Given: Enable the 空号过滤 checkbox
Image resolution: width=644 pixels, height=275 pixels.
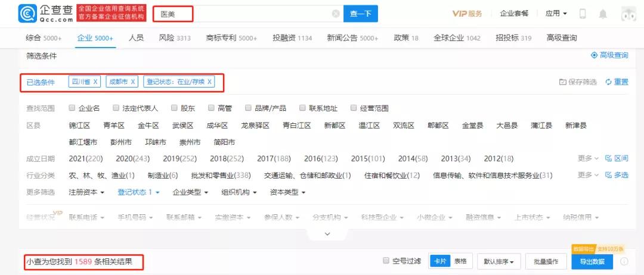Looking at the screenshot, I should point(386,261).
